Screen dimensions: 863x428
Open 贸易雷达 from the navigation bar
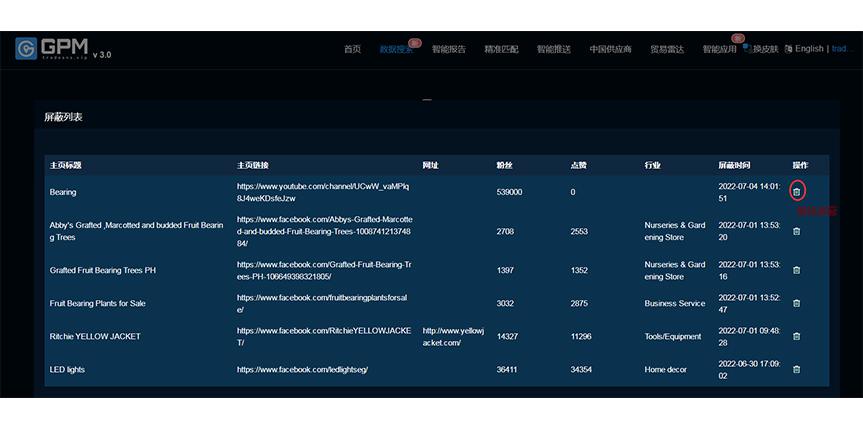tap(667, 49)
